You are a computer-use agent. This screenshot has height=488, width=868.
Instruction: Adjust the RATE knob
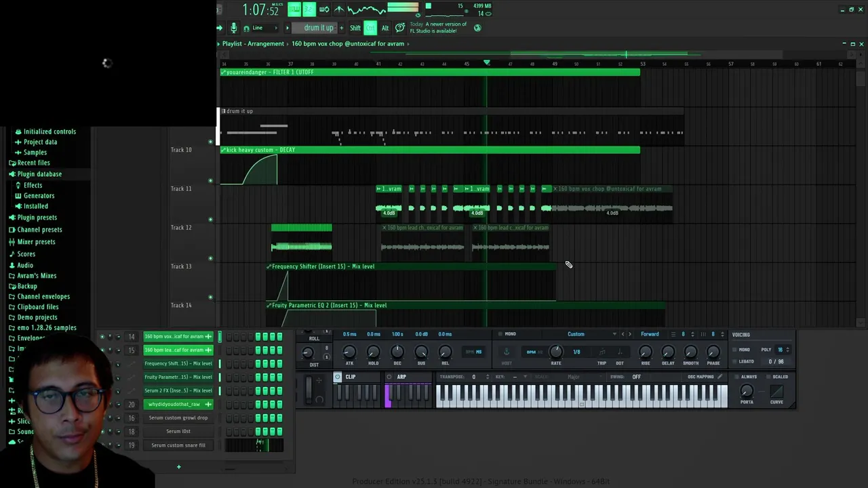pyautogui.click(x=556, y=351)
